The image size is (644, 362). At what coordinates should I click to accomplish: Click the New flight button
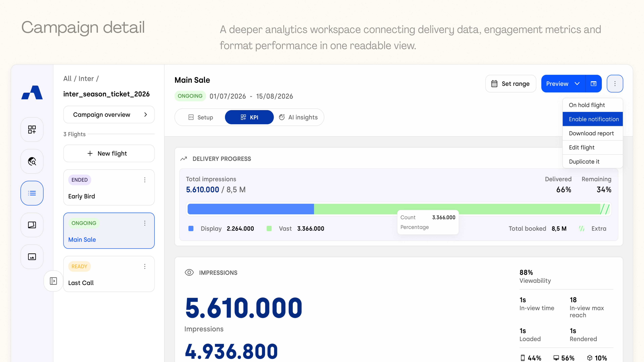tap(109, 153)
